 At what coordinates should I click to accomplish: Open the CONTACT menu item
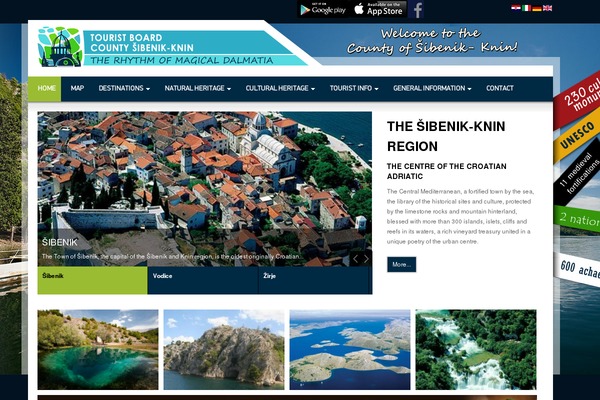(x=499, y=88)
